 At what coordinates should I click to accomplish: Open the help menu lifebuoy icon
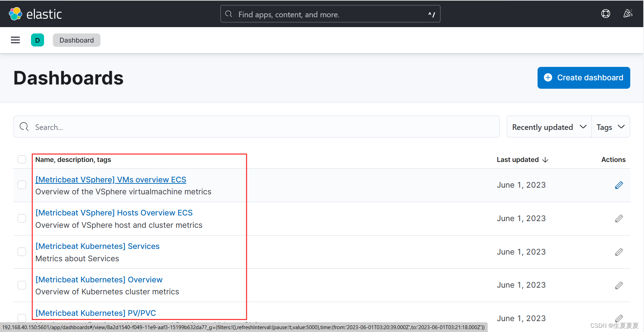click(606, 14)
